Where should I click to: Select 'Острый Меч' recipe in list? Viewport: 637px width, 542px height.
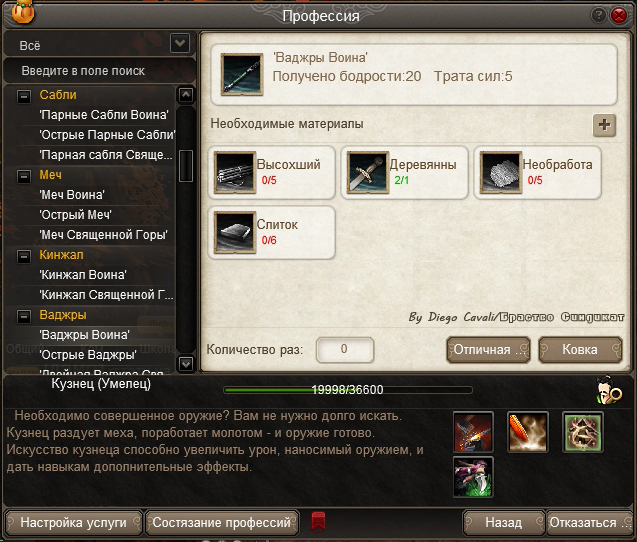(x=76, y=215)
